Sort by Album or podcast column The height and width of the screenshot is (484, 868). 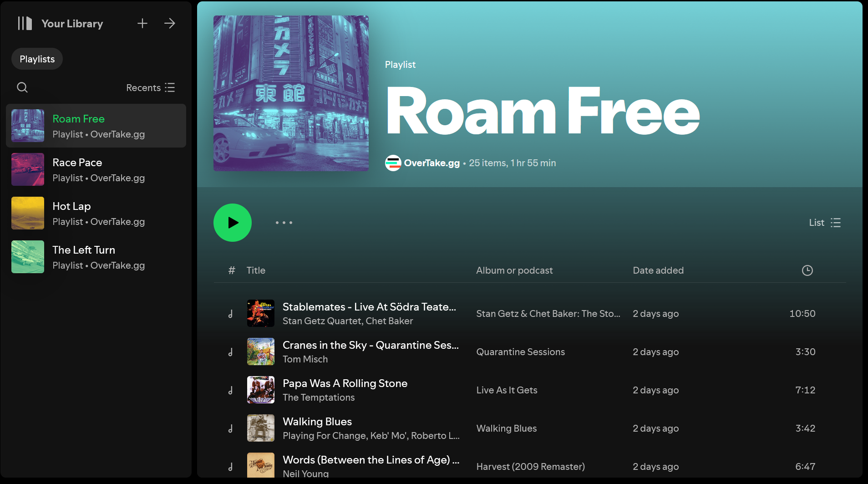pyautogui.click(x=514, y=270)
